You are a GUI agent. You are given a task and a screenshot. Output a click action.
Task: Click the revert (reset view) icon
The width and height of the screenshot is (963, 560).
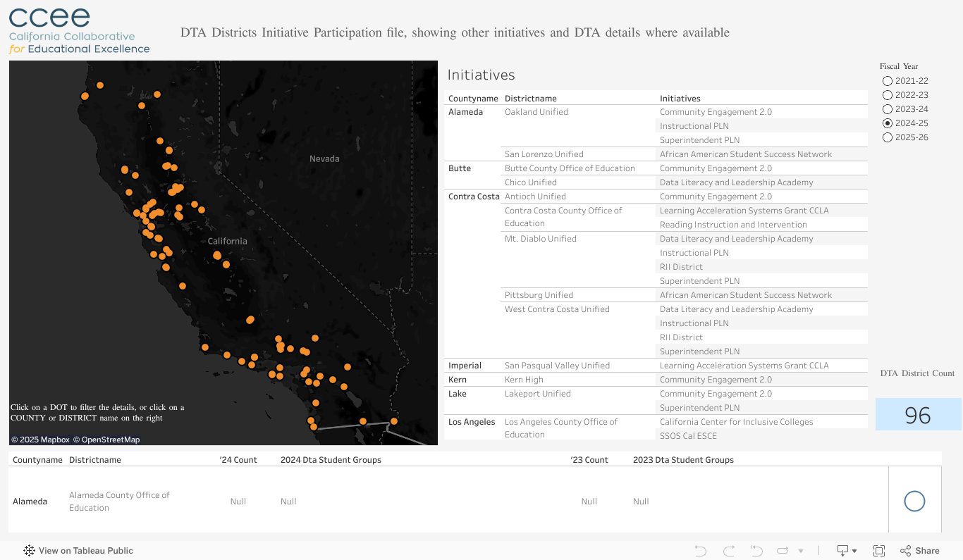(x=756, y=551)
